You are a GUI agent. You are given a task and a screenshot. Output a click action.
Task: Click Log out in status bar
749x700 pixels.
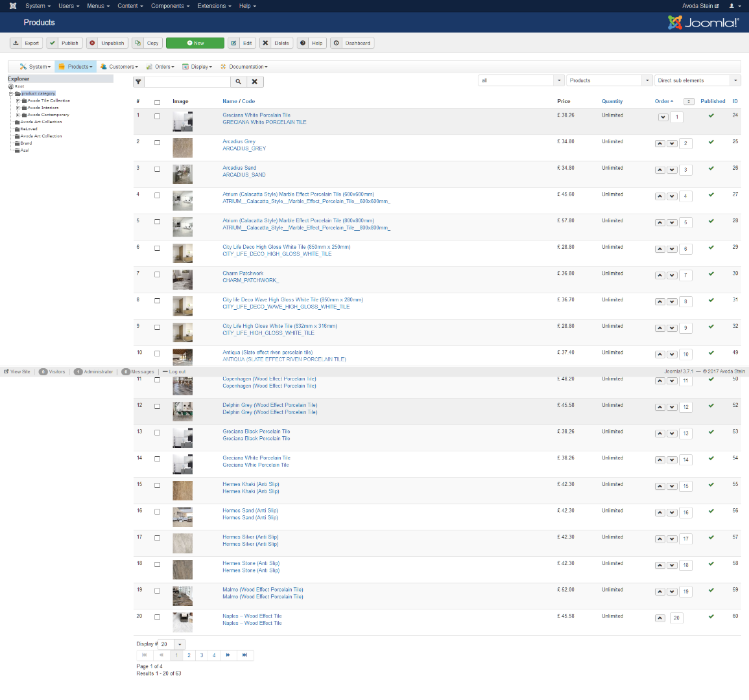click(174, 371)
